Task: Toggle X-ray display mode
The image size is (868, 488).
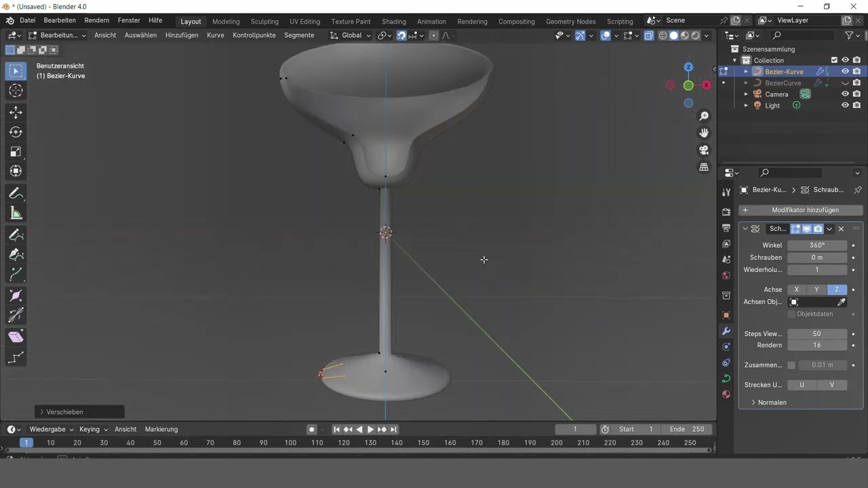Action: (648, 35)
